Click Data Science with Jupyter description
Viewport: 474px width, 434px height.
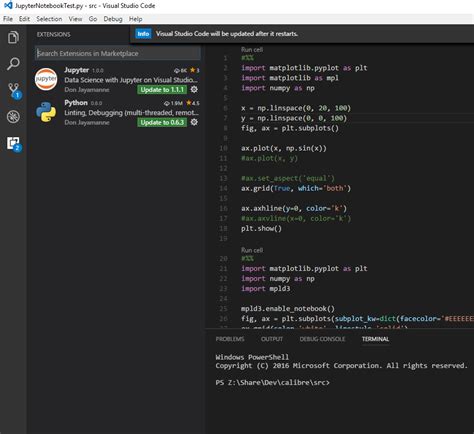click(131, 80)
